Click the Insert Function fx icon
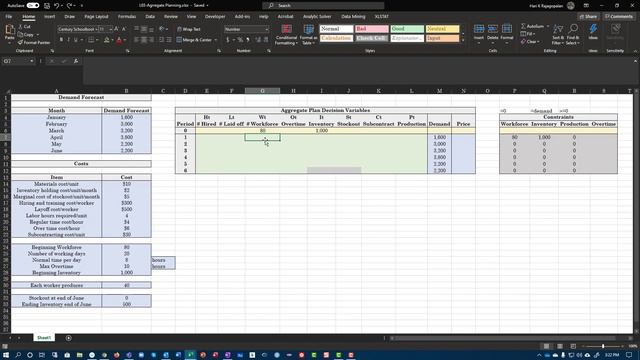This screenshot has width=640, height=360. (76, 61)
